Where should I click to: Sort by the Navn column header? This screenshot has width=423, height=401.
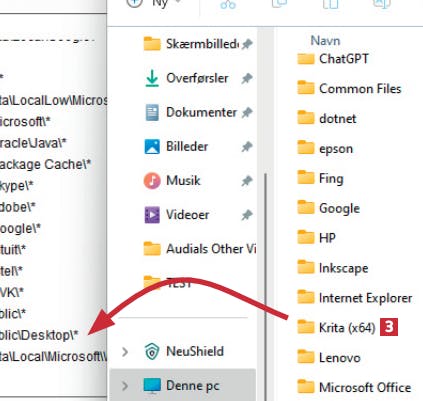325,41
